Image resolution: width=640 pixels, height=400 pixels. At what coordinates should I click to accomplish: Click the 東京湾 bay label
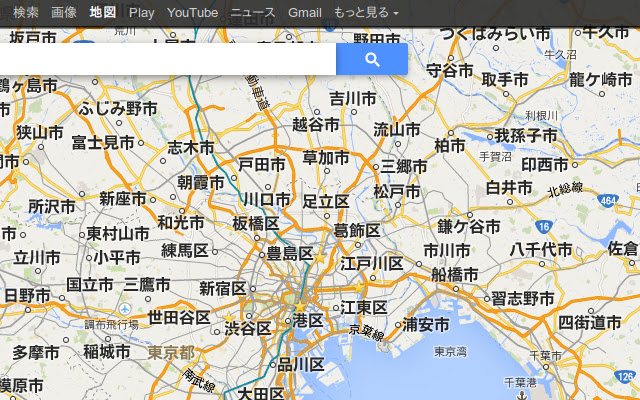(450, 351)
